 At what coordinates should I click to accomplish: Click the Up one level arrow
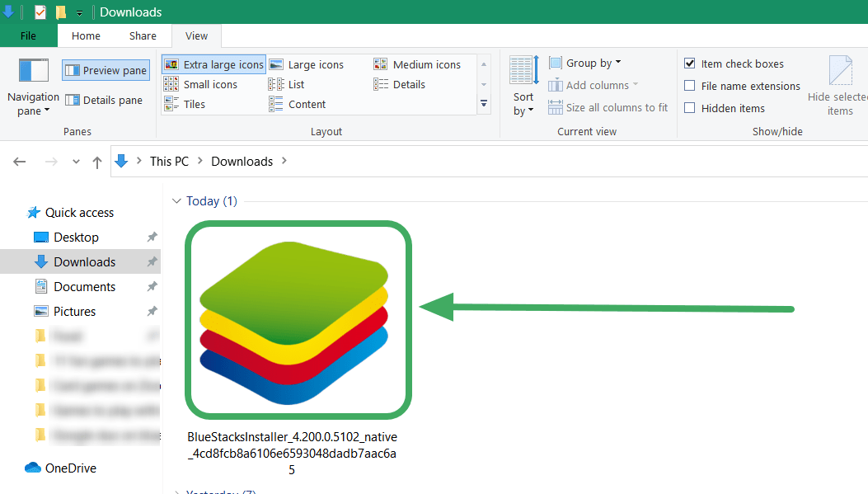[97, 162]
